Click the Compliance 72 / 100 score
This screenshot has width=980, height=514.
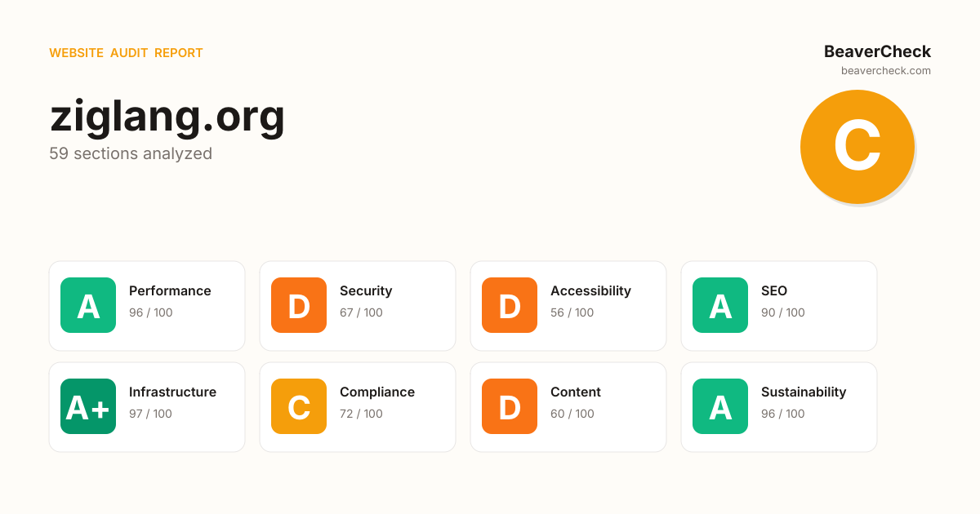[361, 414]
